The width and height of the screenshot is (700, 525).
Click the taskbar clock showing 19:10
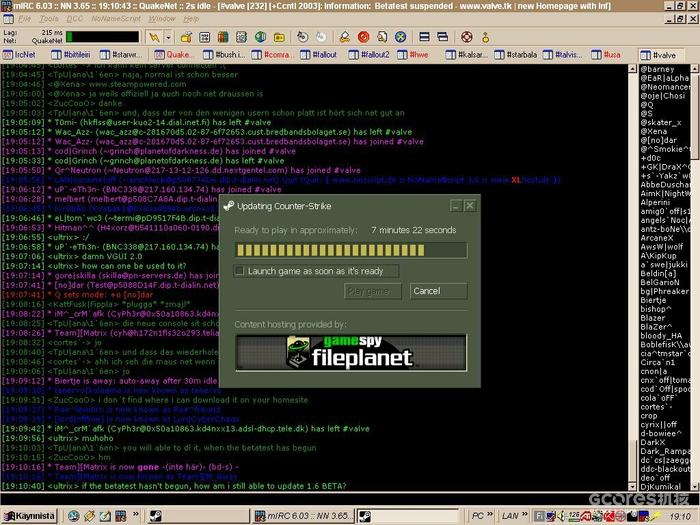pyautogui.click(x=680, y=517)
